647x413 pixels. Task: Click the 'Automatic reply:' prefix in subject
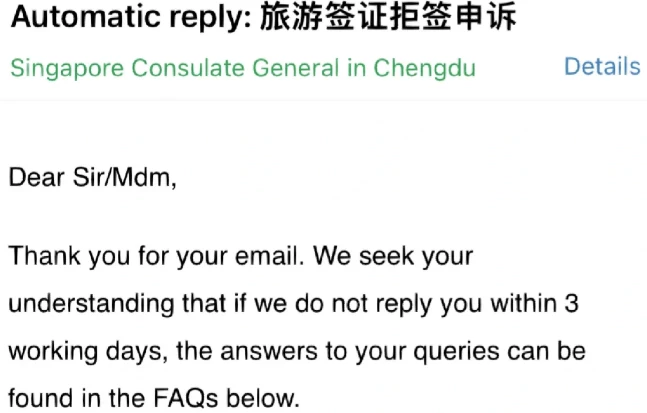(x=131, y=18)
